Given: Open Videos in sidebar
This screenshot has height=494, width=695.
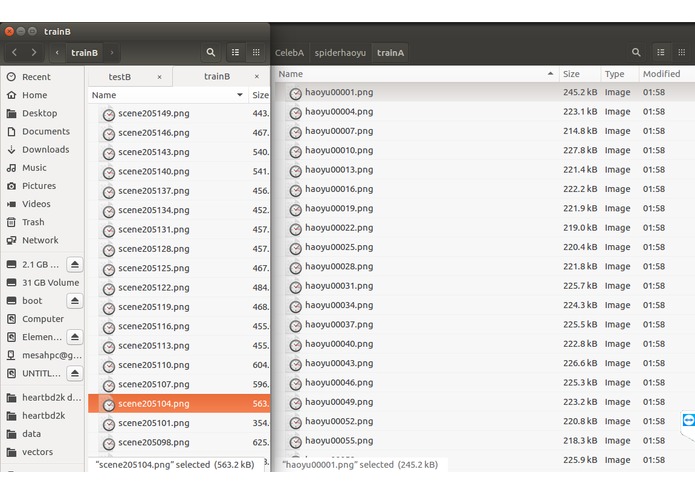Looking at the screenshot, I should click(42, 204).
